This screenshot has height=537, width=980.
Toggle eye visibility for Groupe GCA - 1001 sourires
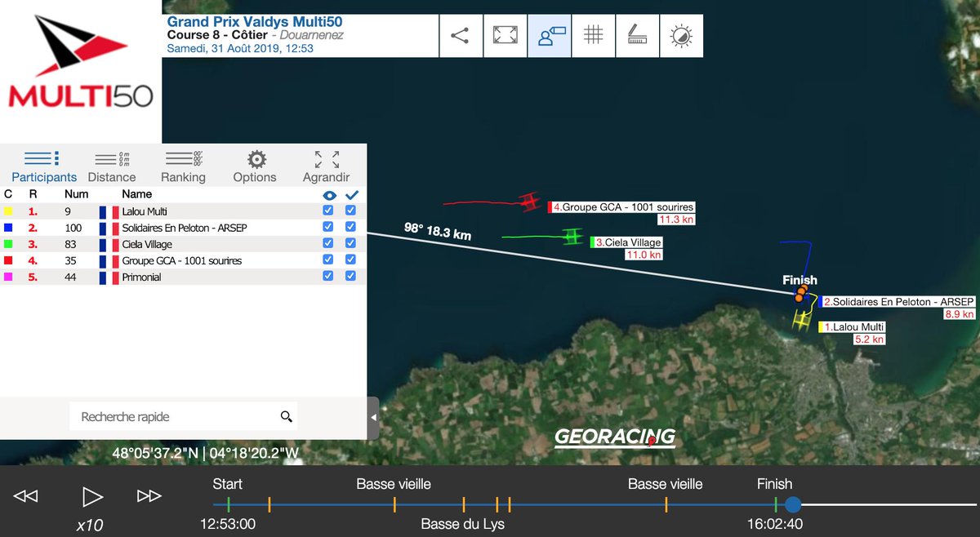point(328,260)
